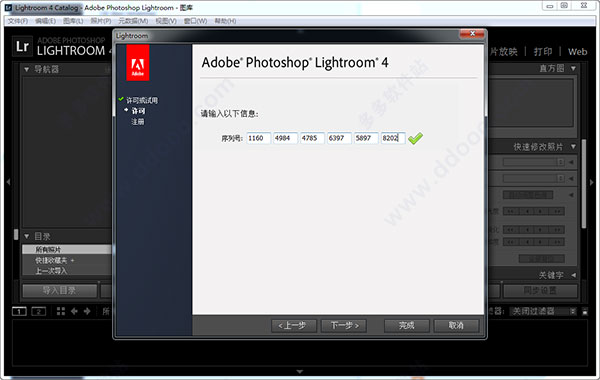Viewport: 600px width, 380px height.
Task: Click the Lr Lightroom logo at top left
Action: tap(22, 46)
